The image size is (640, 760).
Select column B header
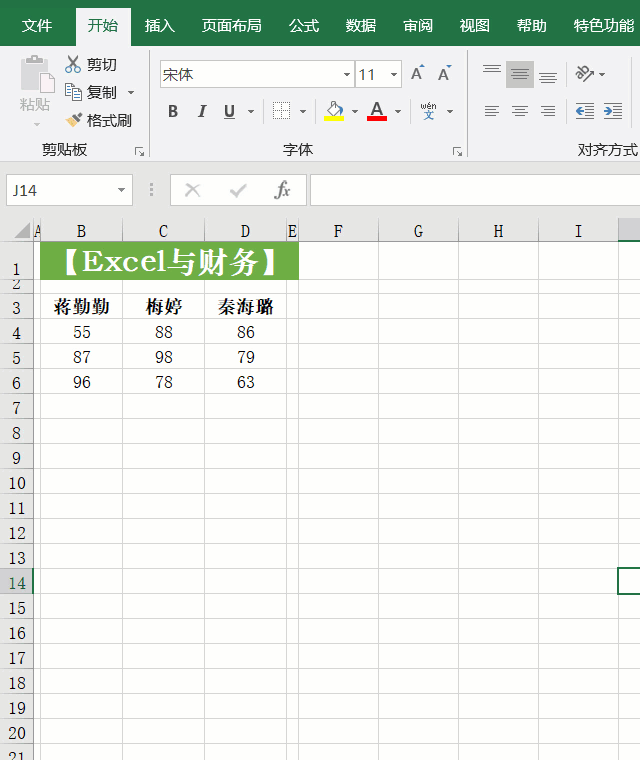81,231
